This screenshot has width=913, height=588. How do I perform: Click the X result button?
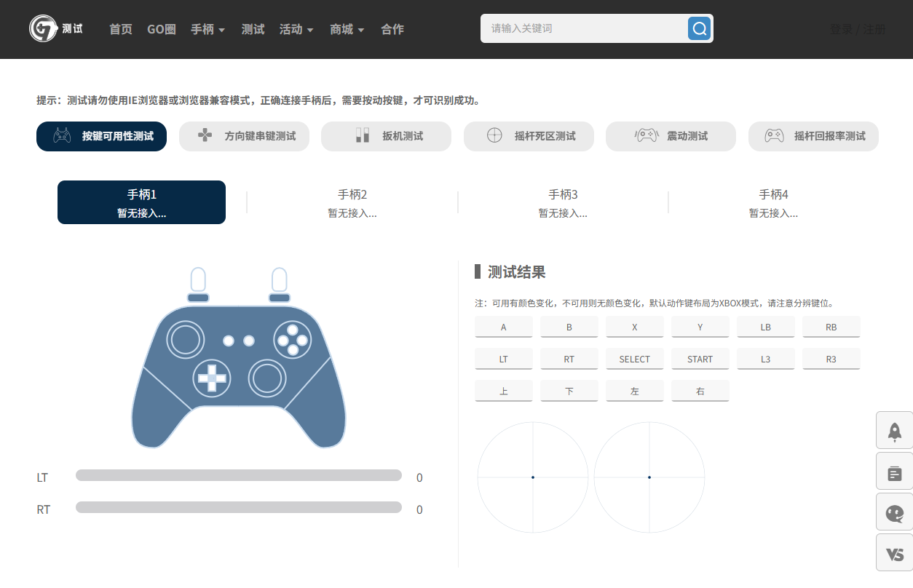click(635, 327)
